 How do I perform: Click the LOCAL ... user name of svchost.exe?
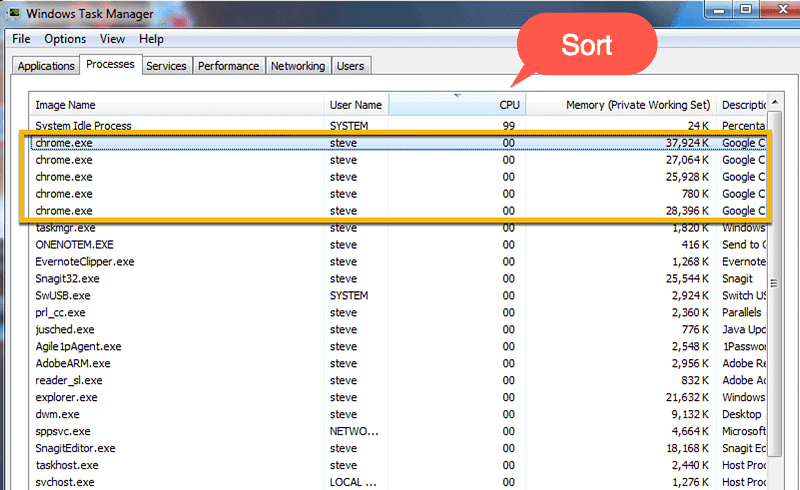[353, 482]
